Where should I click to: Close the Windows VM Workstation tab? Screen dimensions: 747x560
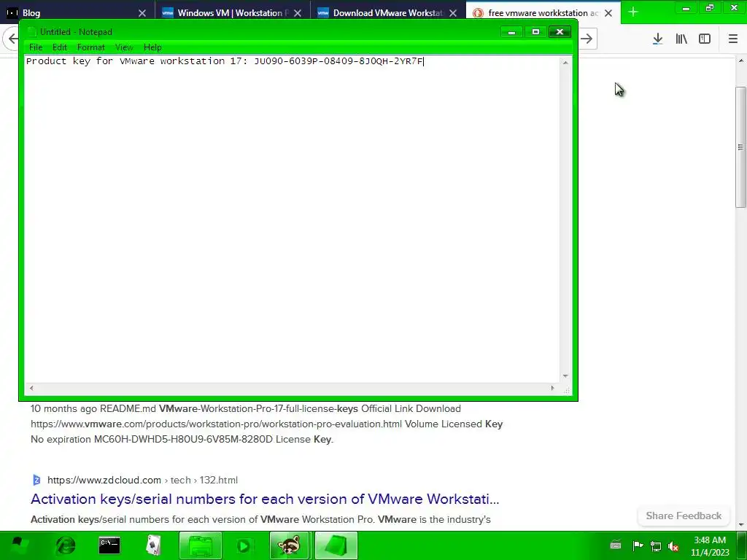pos(298,13)
